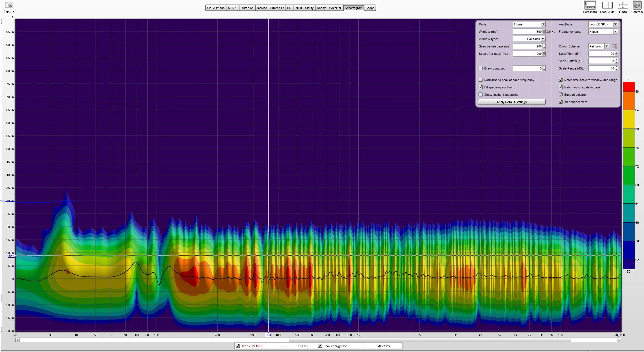Open the Freq. Axis toggle icon
Image resolution: width=644 pixels, height=352 pixels.
point(607,5)
